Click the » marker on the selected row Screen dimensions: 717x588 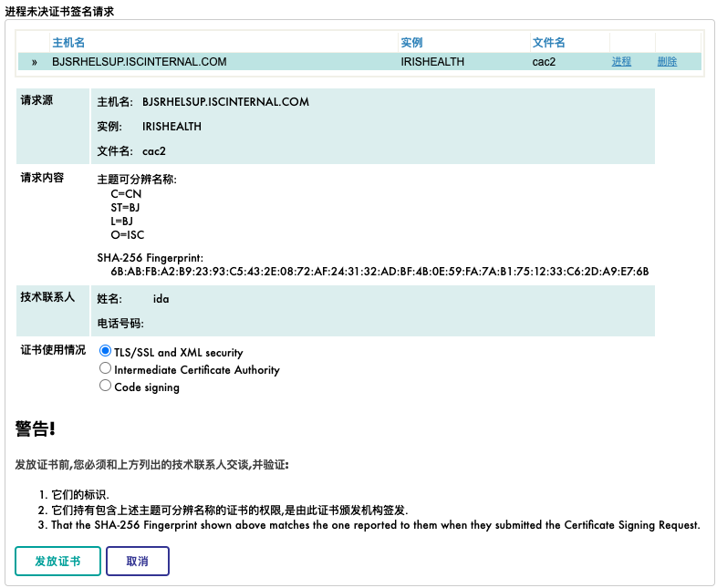[35, 62]
